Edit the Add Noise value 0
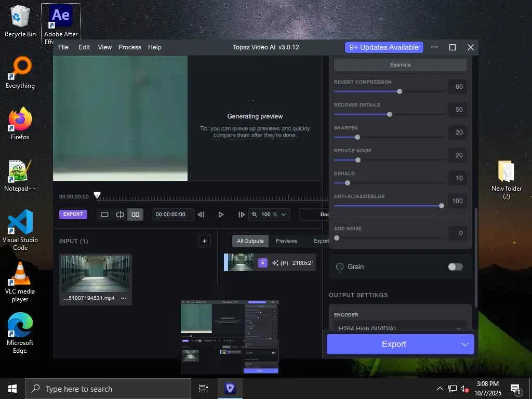The width and height of the screenshot is (532, 399). (457, 233)
